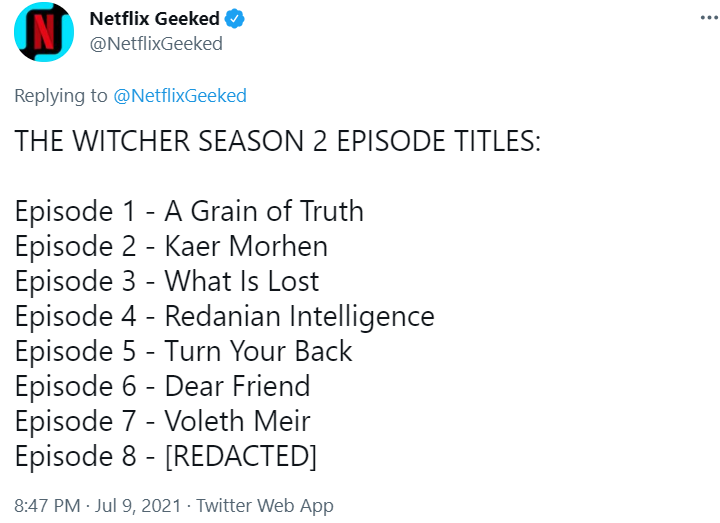This screenshot has width=720, height=523.
Task: Select the Kaer Morhen episode line
Action: 171,247
